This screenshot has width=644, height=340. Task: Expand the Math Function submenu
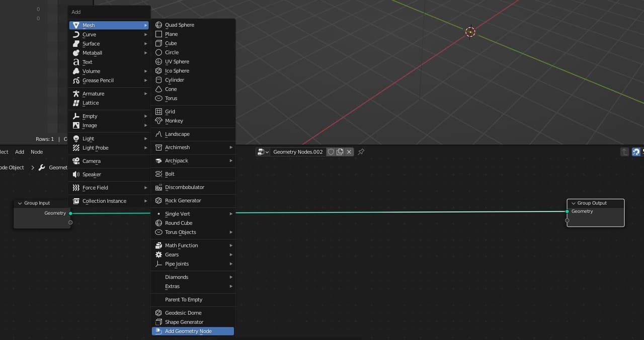(193, 245)
